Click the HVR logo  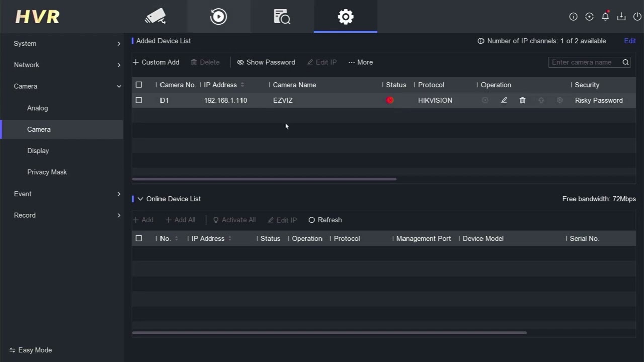[x=37, y=16]
